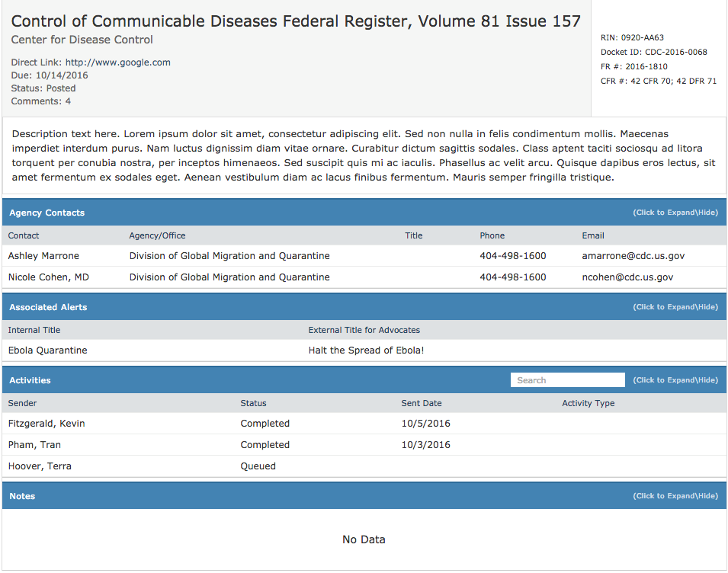Select contact Ashley Marrone
The height and width of the screenshot is (573, 728).
(43, 256)
